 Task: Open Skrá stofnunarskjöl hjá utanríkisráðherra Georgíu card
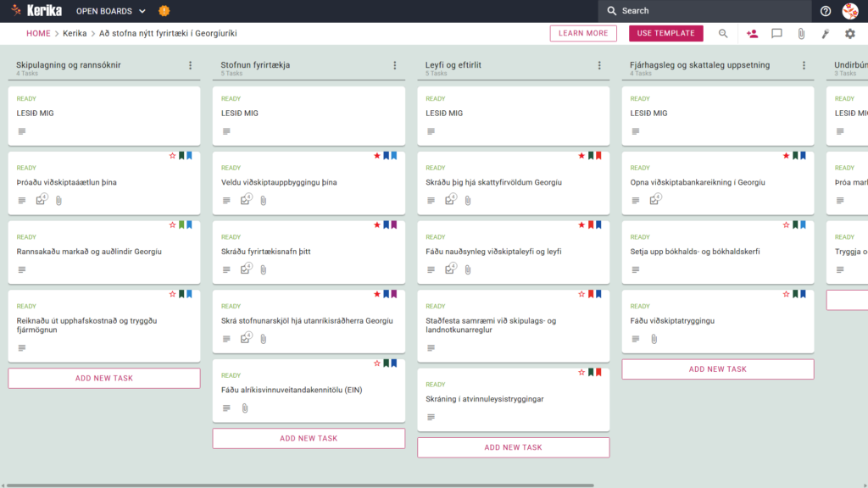(309, 321)
